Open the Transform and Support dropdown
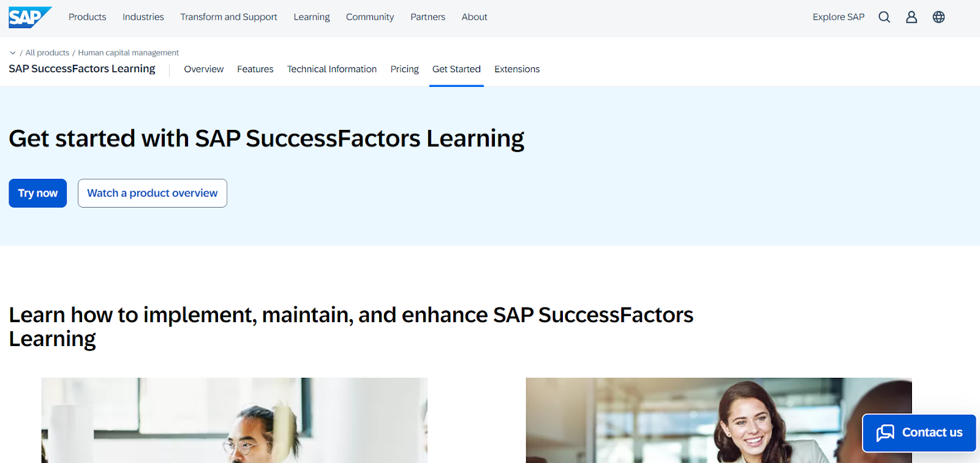 (228, 17)
